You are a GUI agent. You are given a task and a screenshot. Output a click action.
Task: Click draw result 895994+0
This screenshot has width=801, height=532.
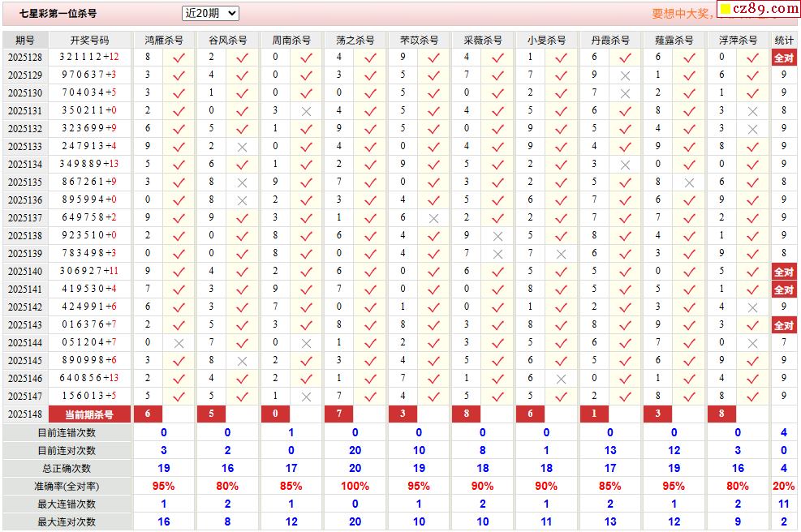[89, 200]
